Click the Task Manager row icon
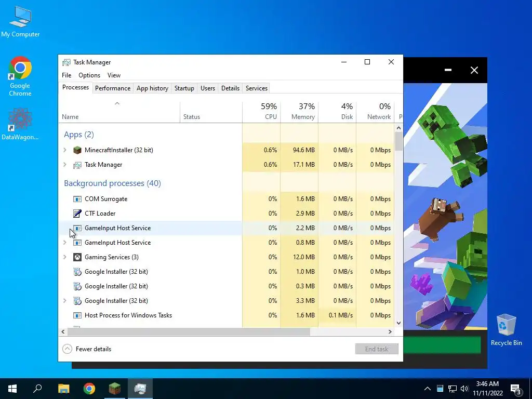 point(77,165)
